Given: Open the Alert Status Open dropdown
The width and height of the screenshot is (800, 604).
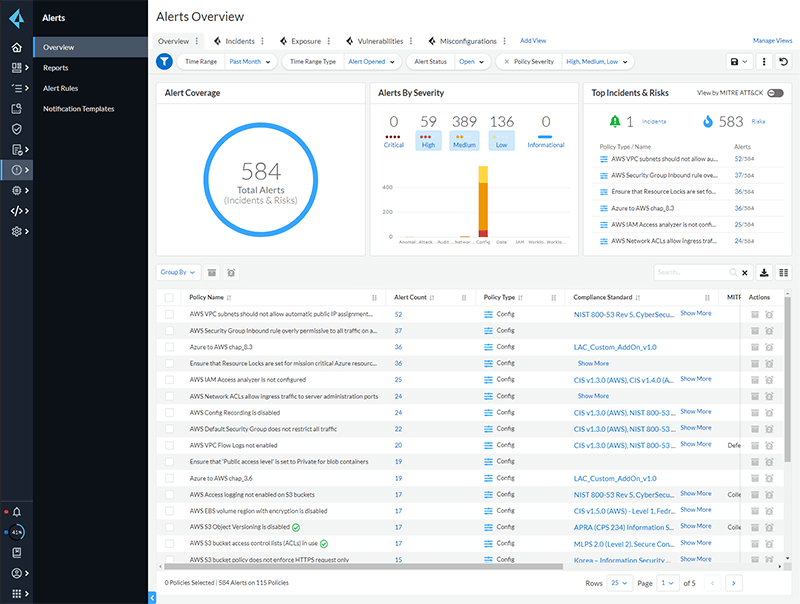Looking at the screenshot, I should (x=471, y=62).
